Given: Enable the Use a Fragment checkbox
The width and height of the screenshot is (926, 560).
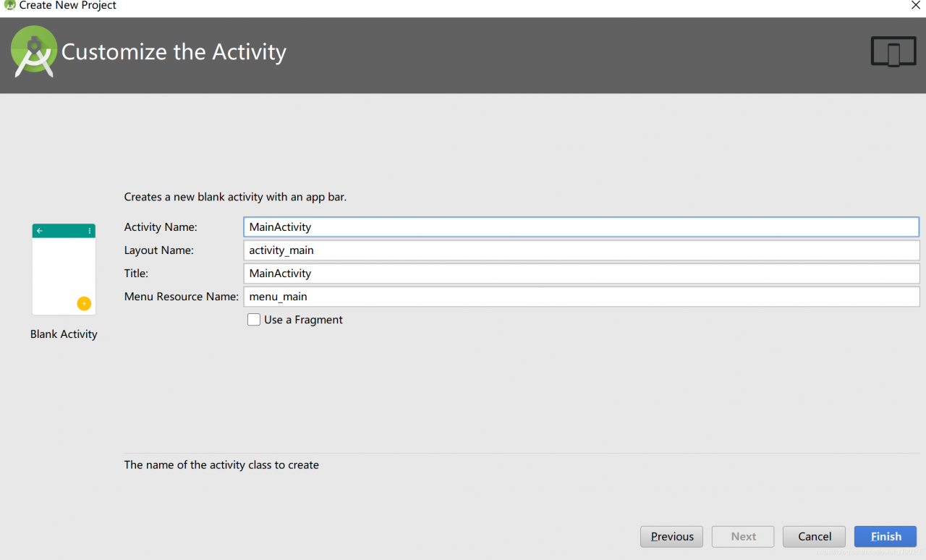Looking at the screenshot, I should tap(254, 320).
